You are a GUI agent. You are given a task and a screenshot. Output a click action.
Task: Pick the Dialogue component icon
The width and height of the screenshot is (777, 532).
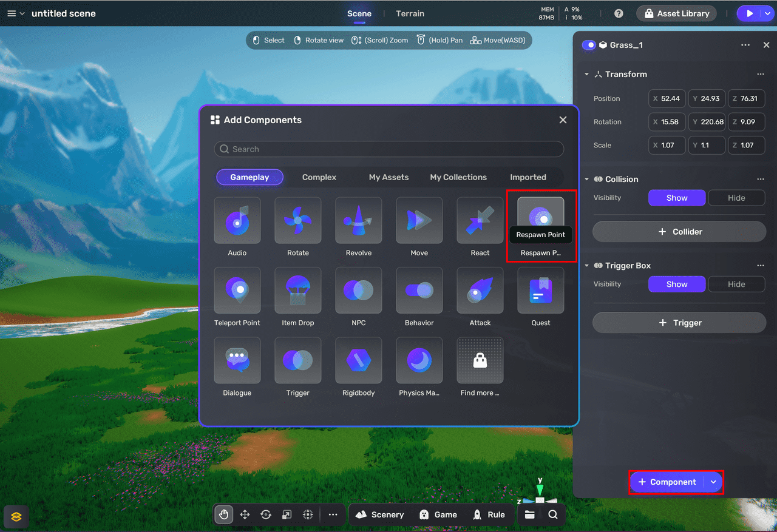coord(237,362)
